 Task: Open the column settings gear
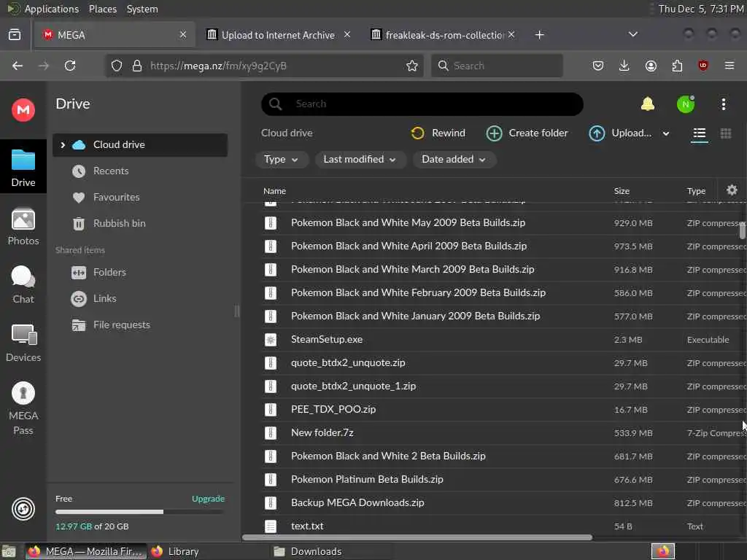732,190
